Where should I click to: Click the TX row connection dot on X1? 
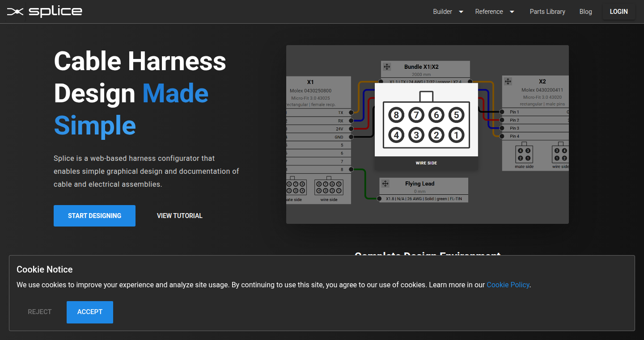tap(351, 113)
